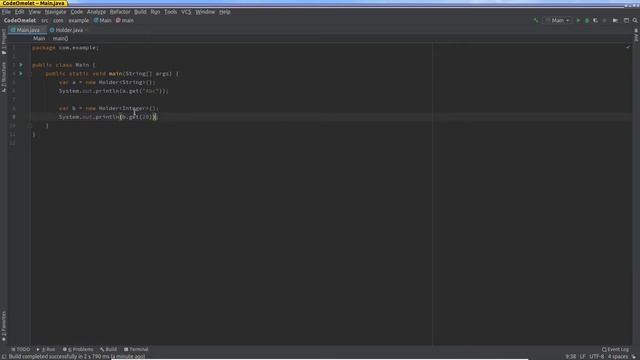Open the Edit menu

pyautogui.click(x=19, y=12)
